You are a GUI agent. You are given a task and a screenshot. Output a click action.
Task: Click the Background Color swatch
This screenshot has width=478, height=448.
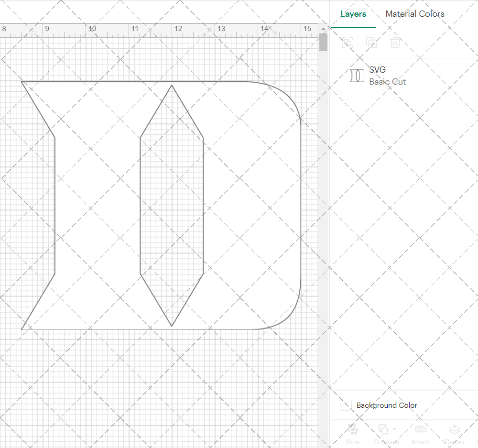346,404
